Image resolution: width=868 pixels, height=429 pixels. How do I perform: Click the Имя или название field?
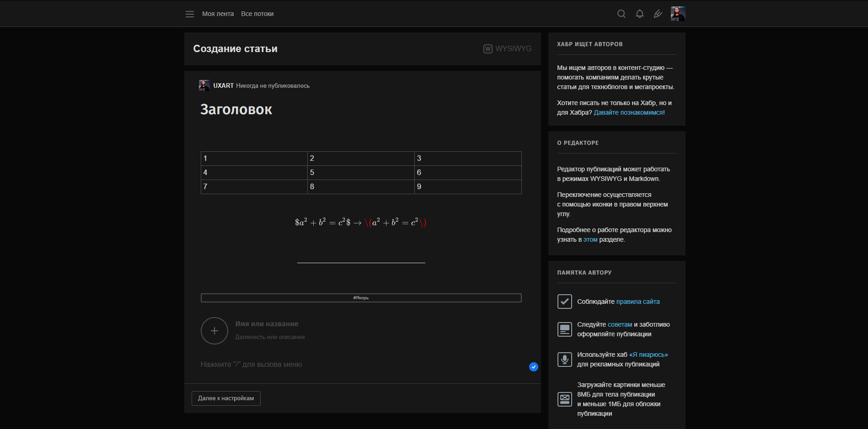coord(267,324)
